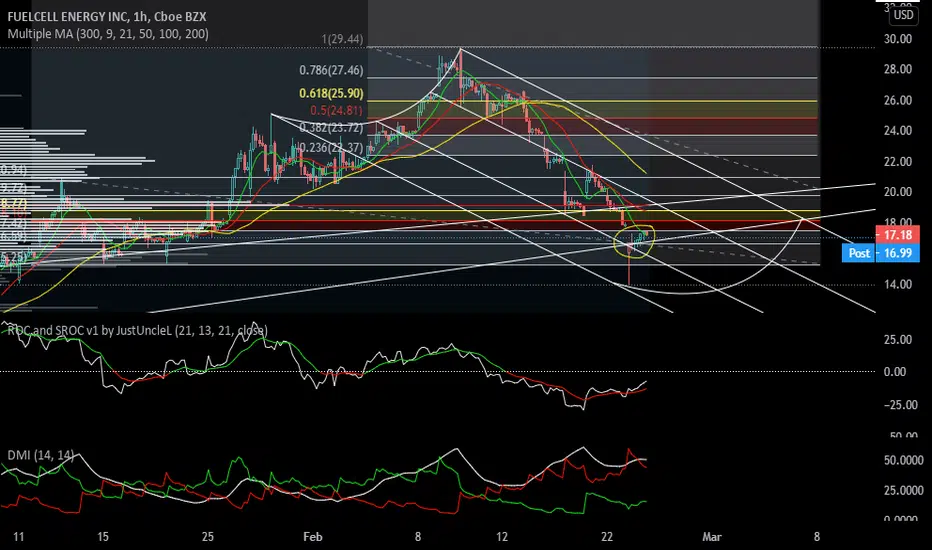Select the ROC and SROC indicator legend
This screenshot has height=550, width=932.
[x=137, y=331]
